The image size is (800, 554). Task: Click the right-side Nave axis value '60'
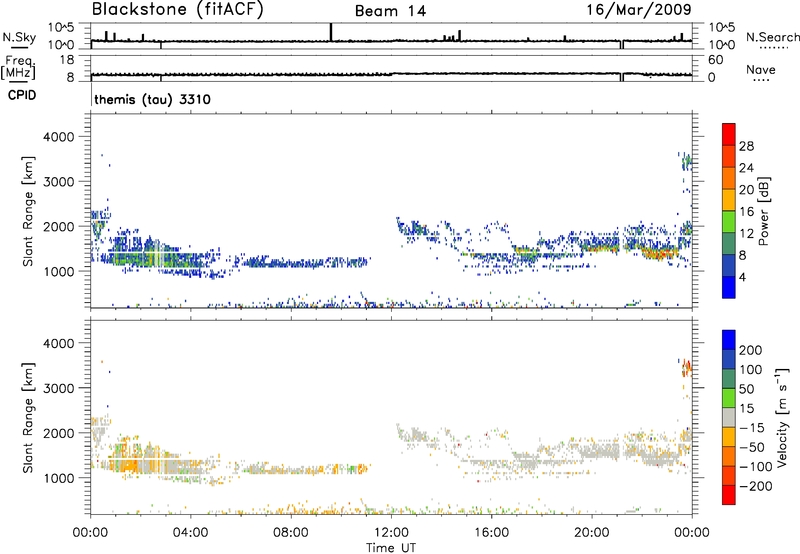pos(715,60)
